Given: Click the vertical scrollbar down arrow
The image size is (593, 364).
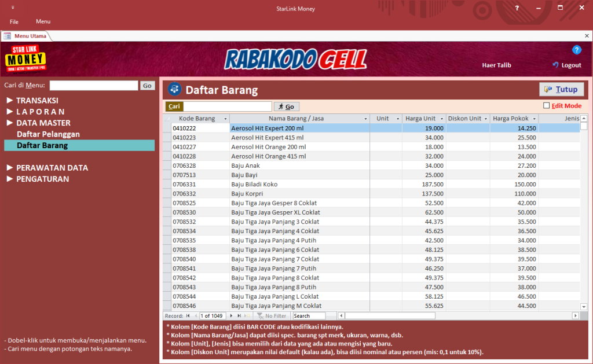Looking at the screenshot, I should [x=584, y=307].
